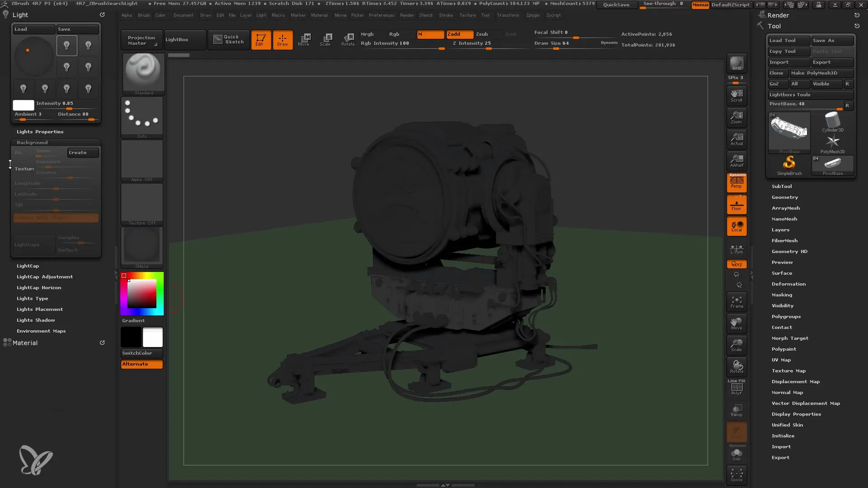Expand the Geometry HD section
The height and width of the screenshot is (488, 868).
tap(790, 251)
